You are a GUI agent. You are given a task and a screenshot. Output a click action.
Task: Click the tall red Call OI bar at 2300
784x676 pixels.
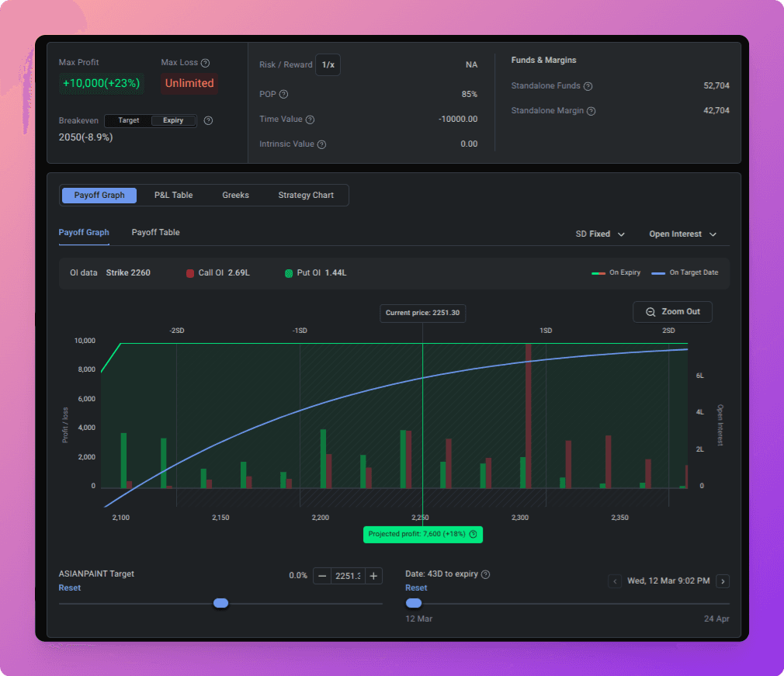click(x=529, y=415)
